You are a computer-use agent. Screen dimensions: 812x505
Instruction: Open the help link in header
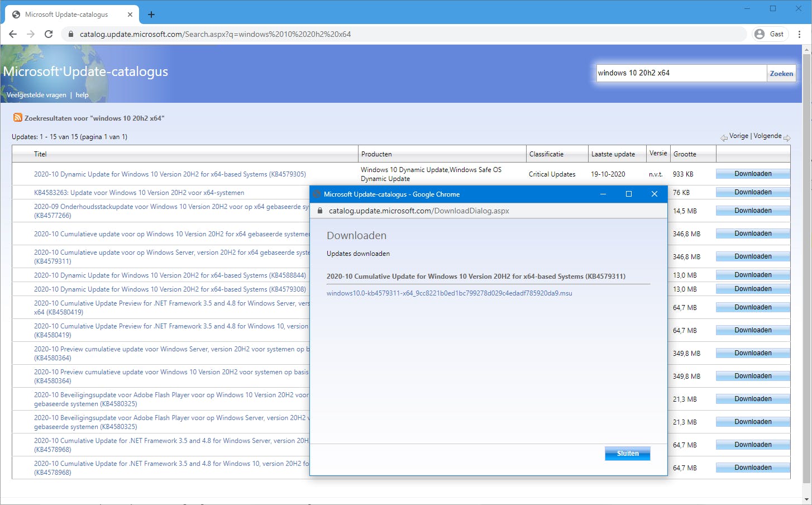coord(82,95)
